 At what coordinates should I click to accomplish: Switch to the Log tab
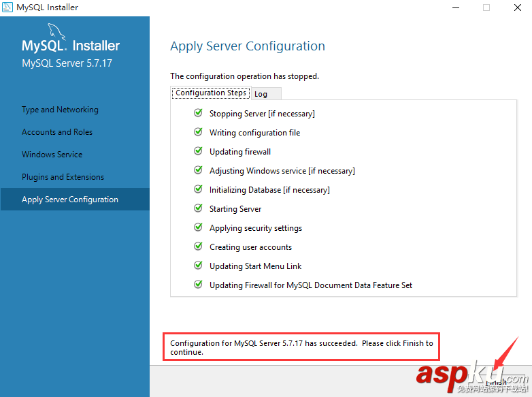(x=261, y=94)
